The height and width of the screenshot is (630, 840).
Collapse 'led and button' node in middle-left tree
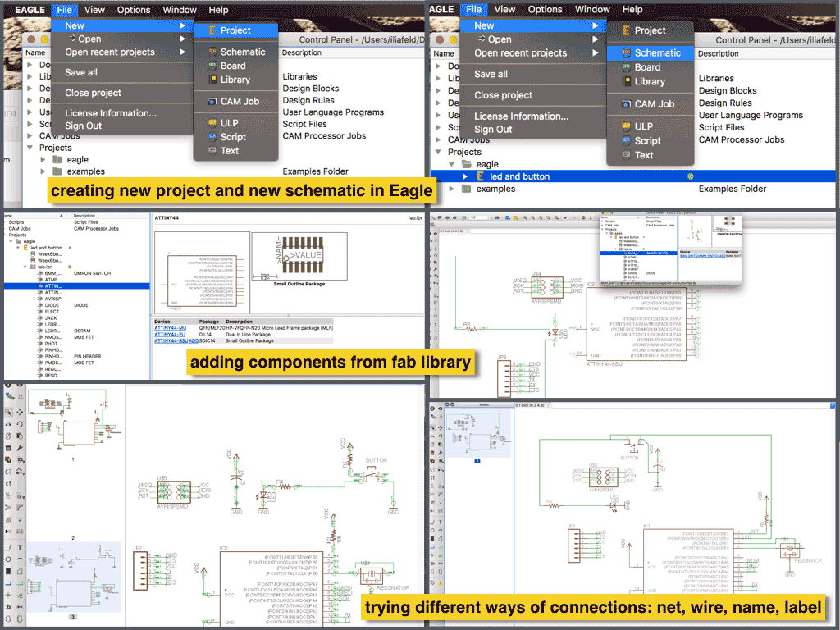click(x=18, y=248)
